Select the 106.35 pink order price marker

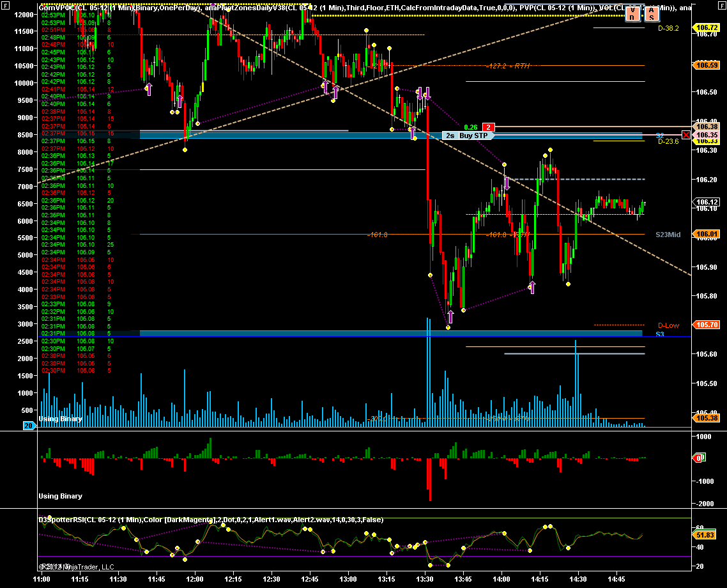click(706, 135)
